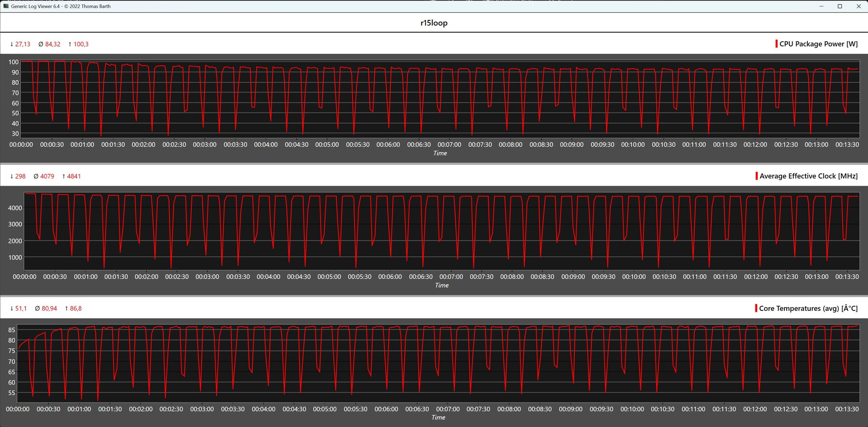Viewport: 868px width, 427px height.
Task: Click the red swatch beside Average Effective Clock
Action: [756, 176]
